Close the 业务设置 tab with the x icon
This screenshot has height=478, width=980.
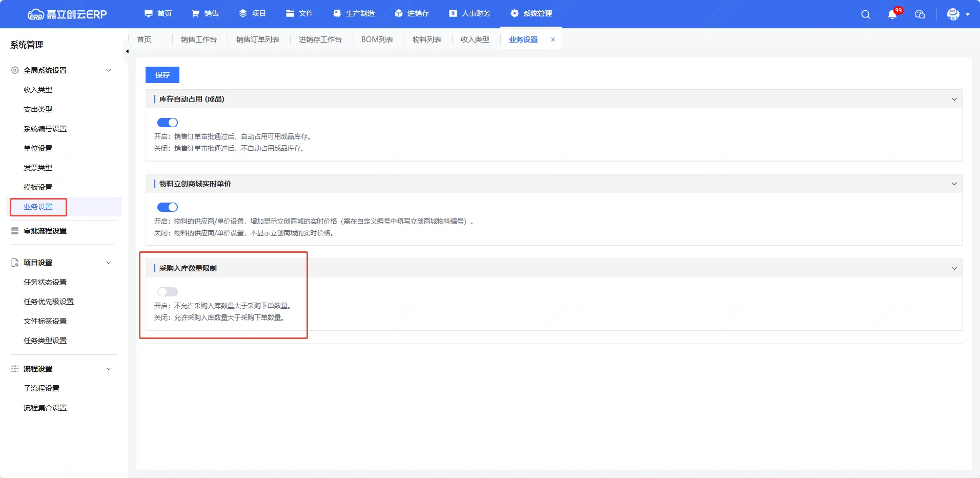(x=553, y=39)
